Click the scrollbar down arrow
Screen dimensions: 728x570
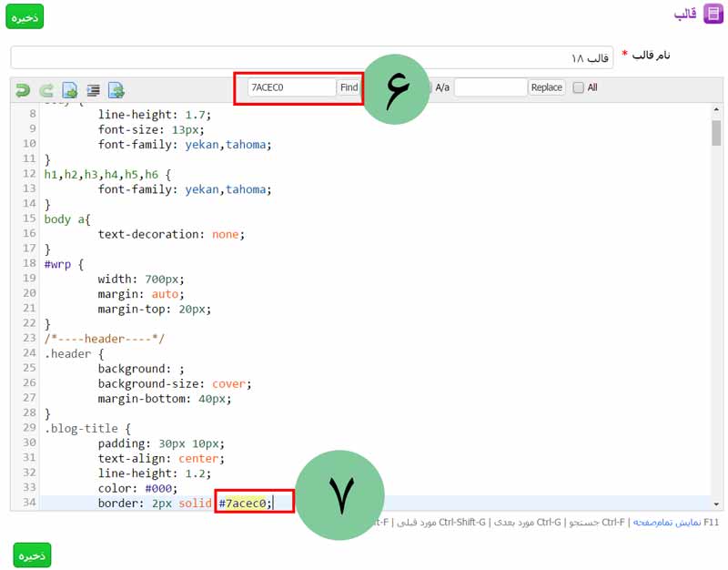716,504
